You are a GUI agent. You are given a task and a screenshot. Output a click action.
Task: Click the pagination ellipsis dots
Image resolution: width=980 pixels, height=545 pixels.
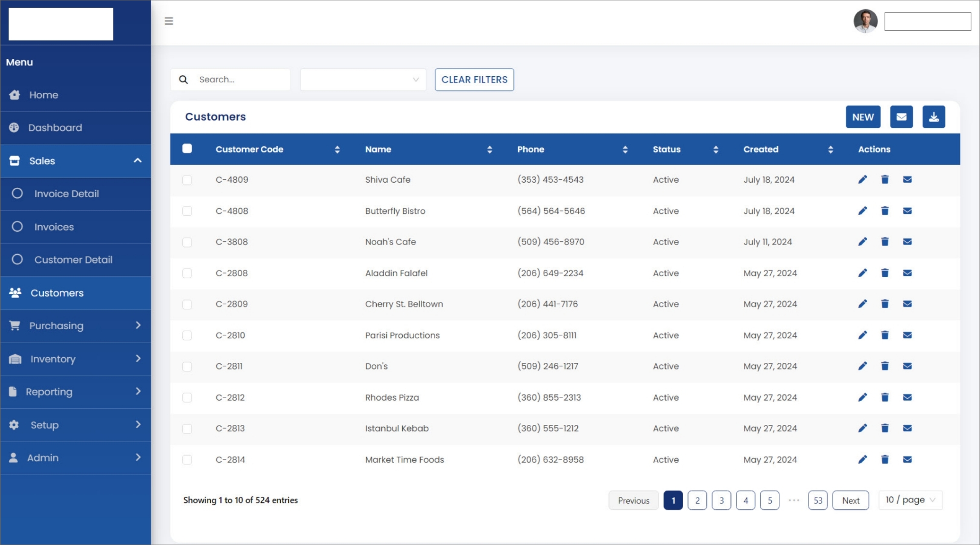[794, 500]
